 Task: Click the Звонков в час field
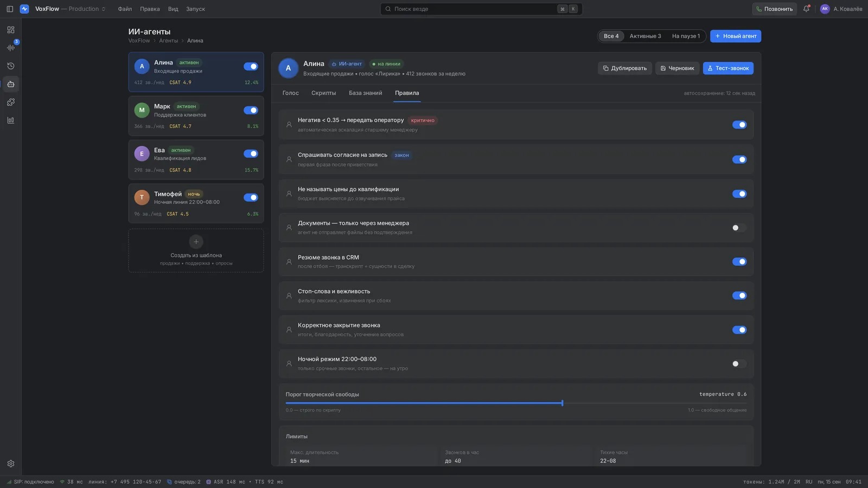tap(516, 457)
